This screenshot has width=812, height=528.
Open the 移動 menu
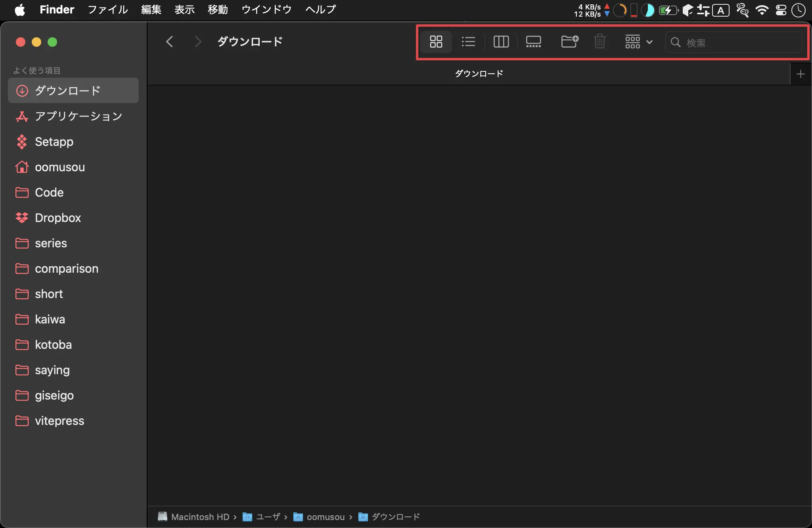point(218,10)
